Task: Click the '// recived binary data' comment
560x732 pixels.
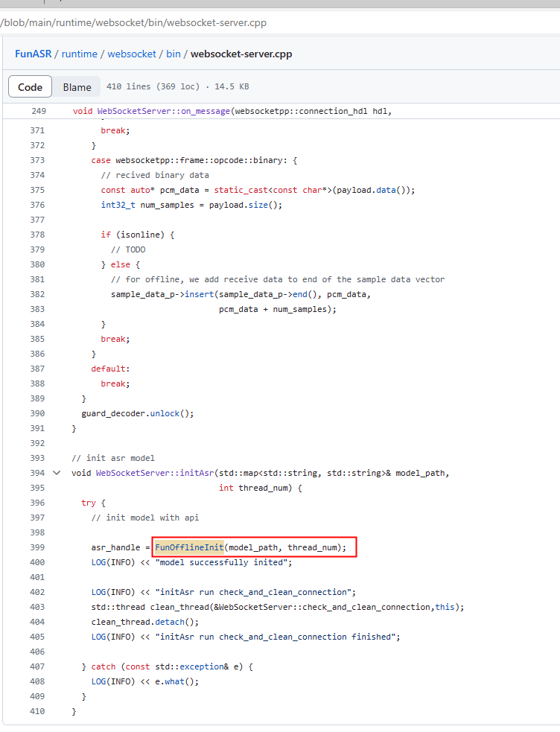Action: tap(155, 175)
